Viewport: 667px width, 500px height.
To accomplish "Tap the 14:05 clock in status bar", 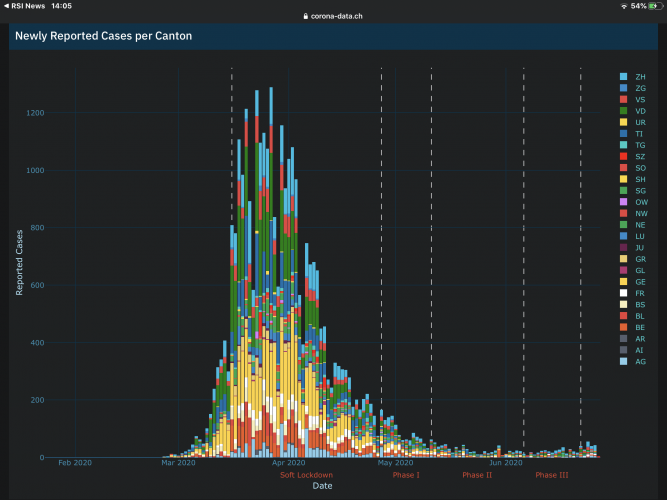I will pos(60,6).
